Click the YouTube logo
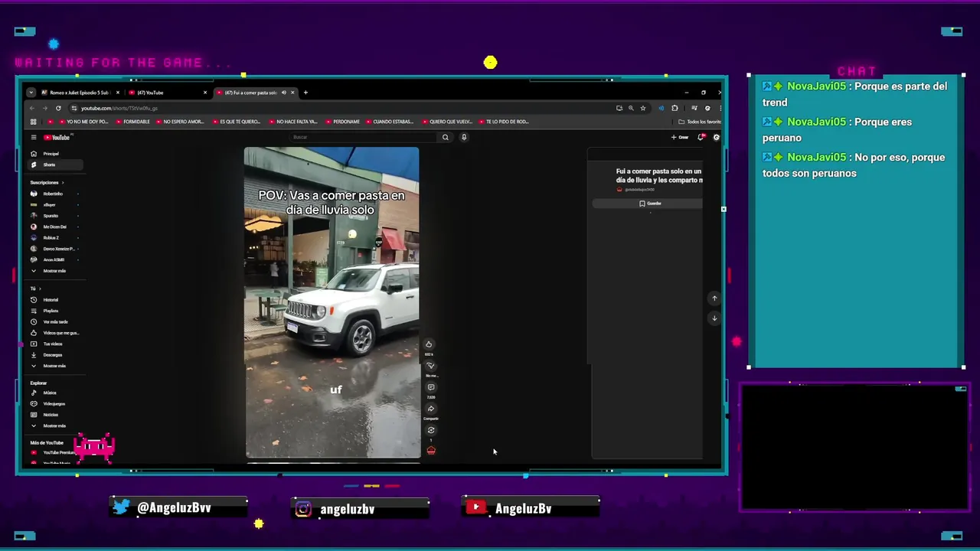Viewport: 980px width, 551px height. pyautogui.click(x=57, y=137)
